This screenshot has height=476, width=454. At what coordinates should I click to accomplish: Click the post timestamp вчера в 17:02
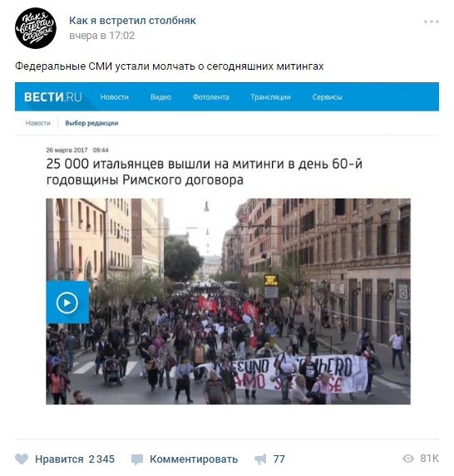pos(101,36)
